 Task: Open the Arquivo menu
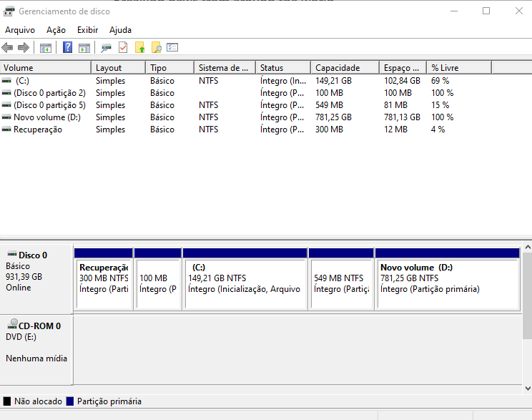[x=20, y=30]
